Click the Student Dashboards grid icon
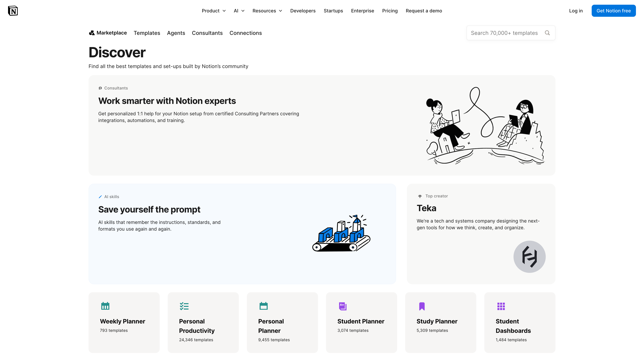The width and height of the screenshot is (644, 362). (x=501, y=306)
